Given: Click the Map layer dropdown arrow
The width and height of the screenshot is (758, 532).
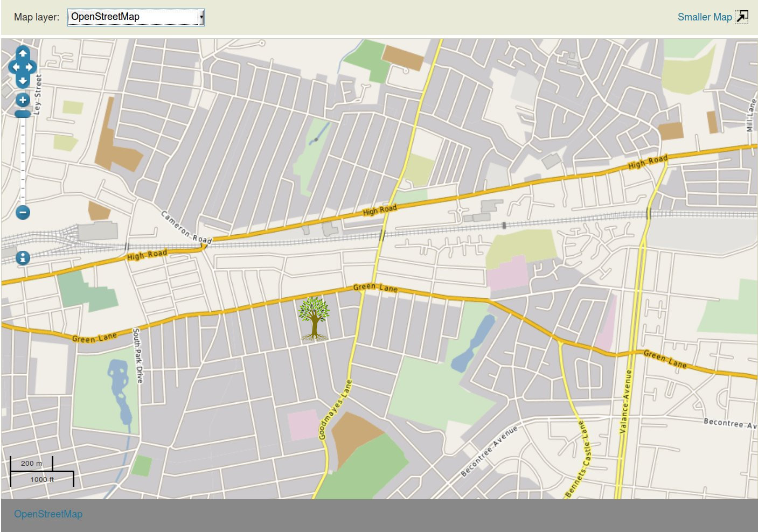Looking at the screenshot, I should [x=201, y=17].
